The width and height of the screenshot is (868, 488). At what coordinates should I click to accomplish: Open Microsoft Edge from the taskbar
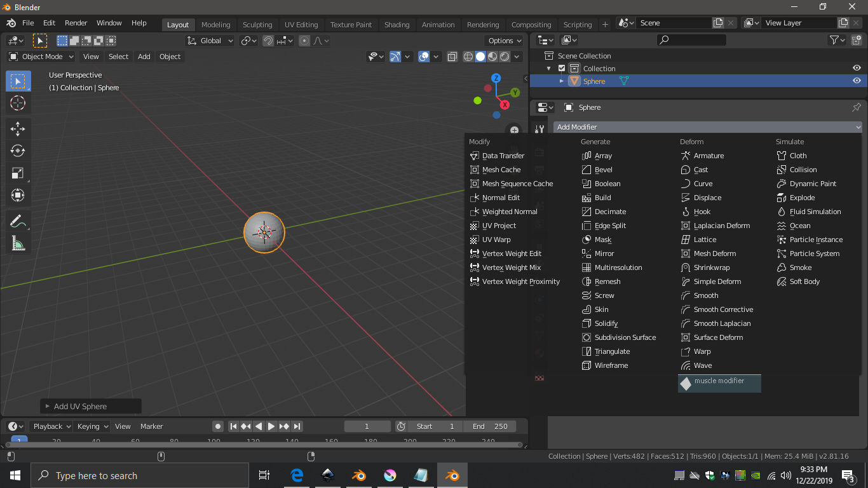297,475
